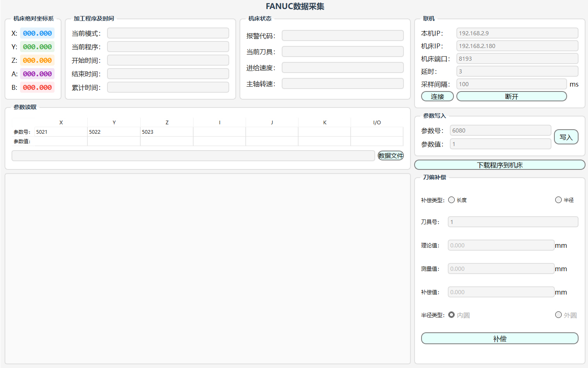
Task: Click the 机床端口 port field
Action: [x=517, y=59]
